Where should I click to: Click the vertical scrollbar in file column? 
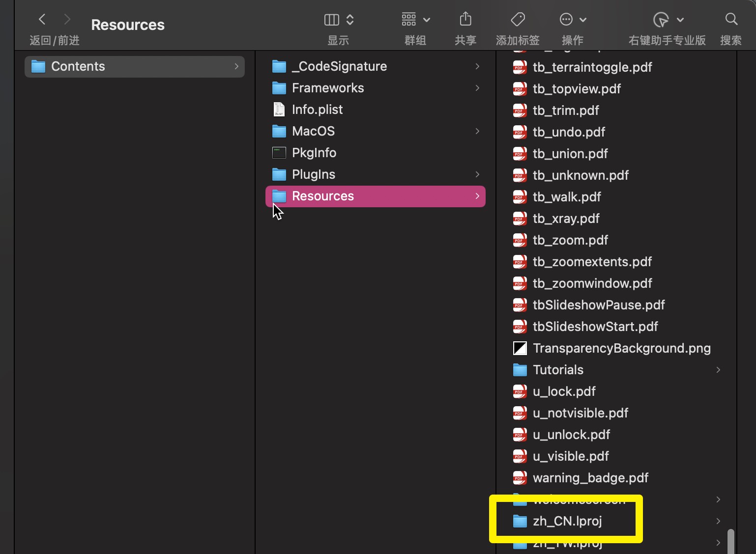(731, 540)
